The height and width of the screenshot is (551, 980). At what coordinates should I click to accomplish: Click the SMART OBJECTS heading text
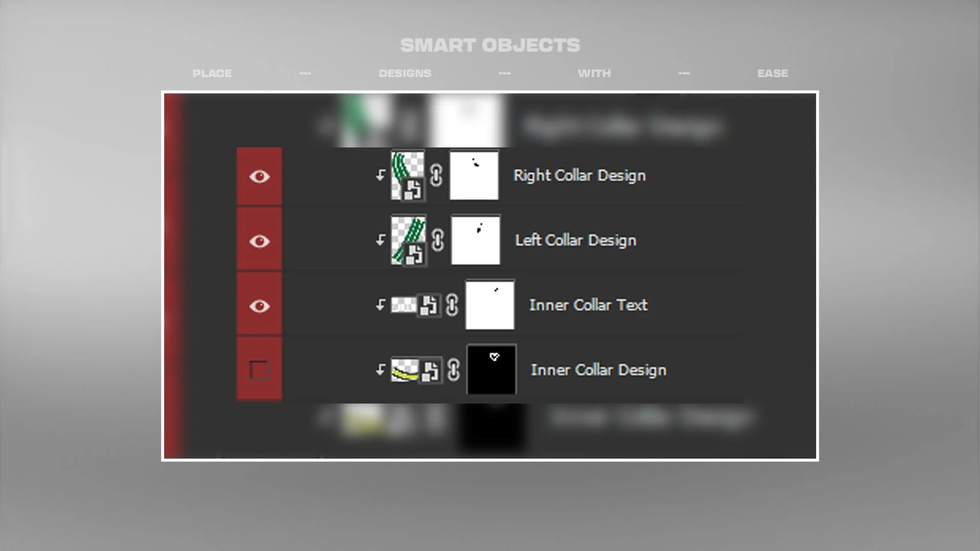coord(490,45)
